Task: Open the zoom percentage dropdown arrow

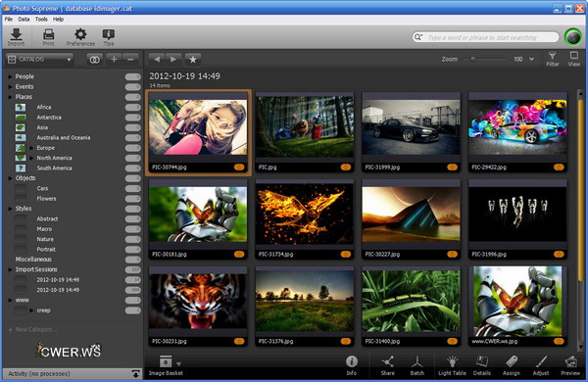Action: (531, 59)
